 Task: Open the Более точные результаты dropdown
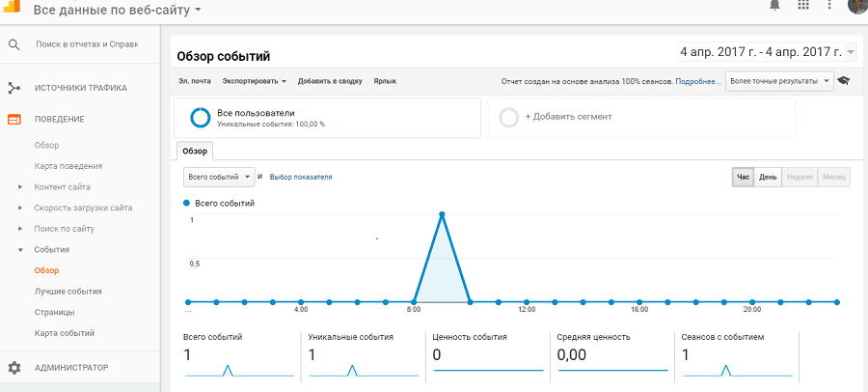coord(780,82)
